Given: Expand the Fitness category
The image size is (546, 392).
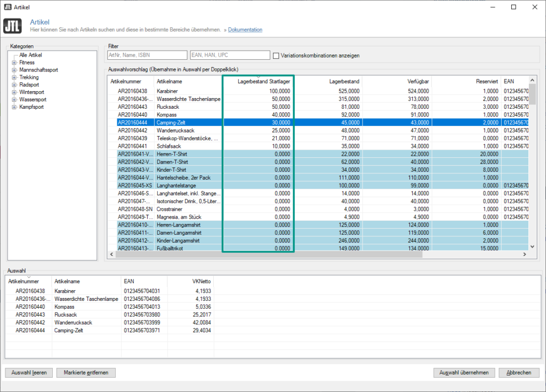Looking at the screenshot, I should tap(14, 62).
